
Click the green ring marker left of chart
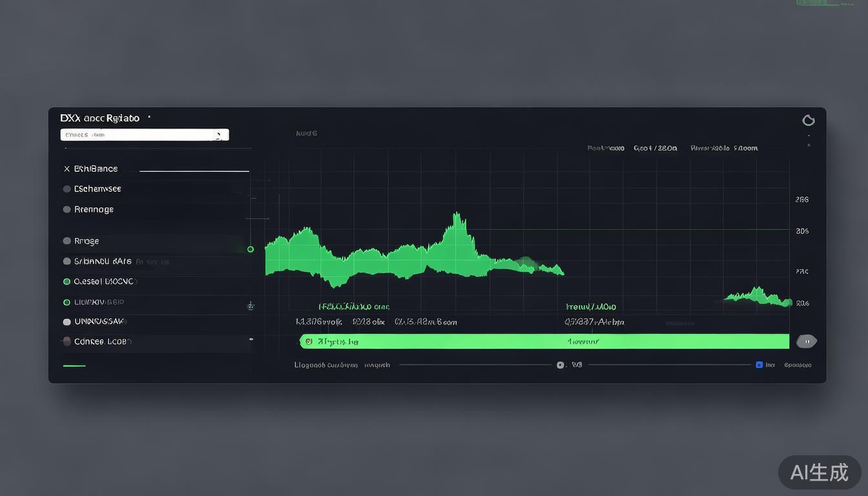click(251, 249)
